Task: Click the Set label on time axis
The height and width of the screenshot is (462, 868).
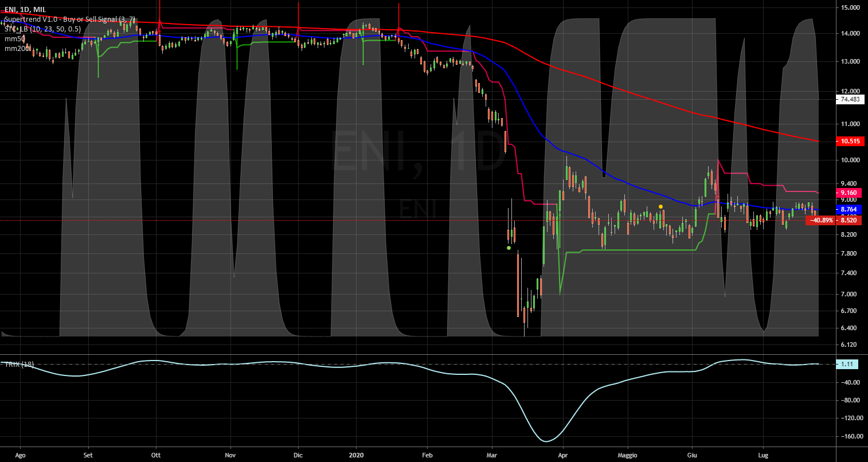Action: point(88,455)
